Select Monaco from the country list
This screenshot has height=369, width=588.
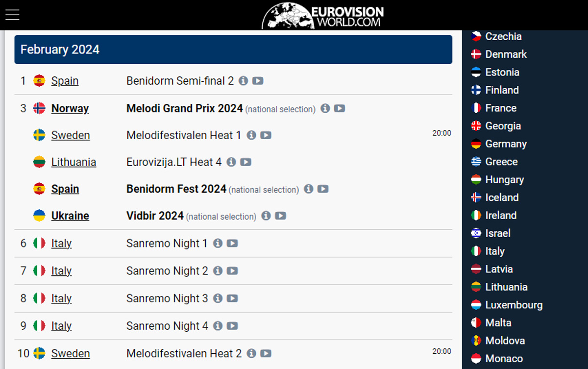[x=504, y=358]
